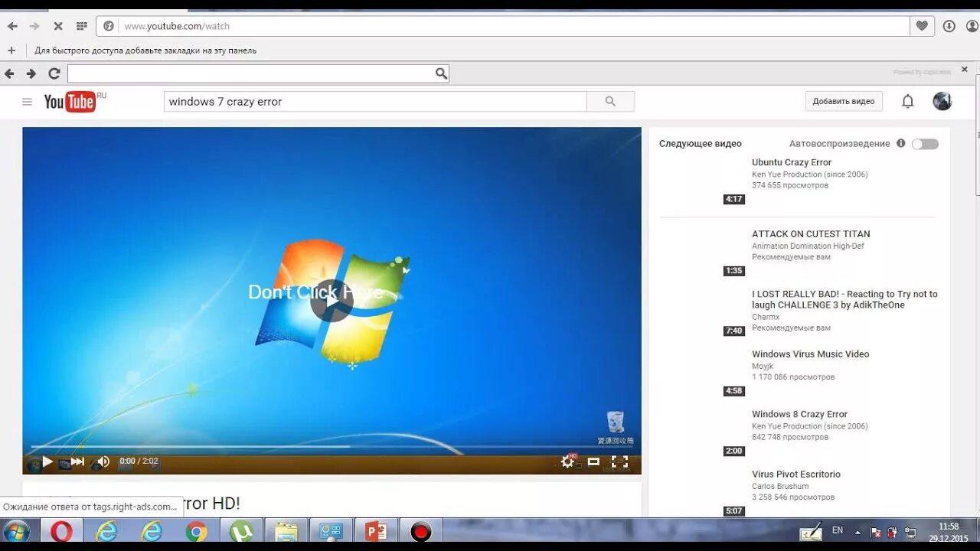This screenshot has width=980, height=551.
Task: Focus the secondary toolbar search field
Action: coord(251,73)
